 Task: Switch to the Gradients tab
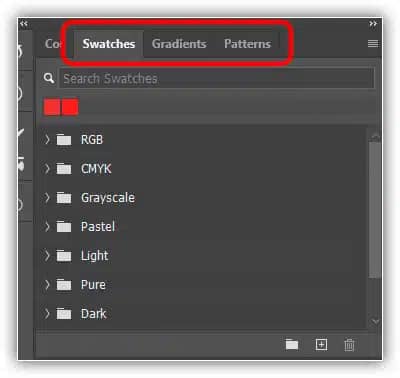179,44
